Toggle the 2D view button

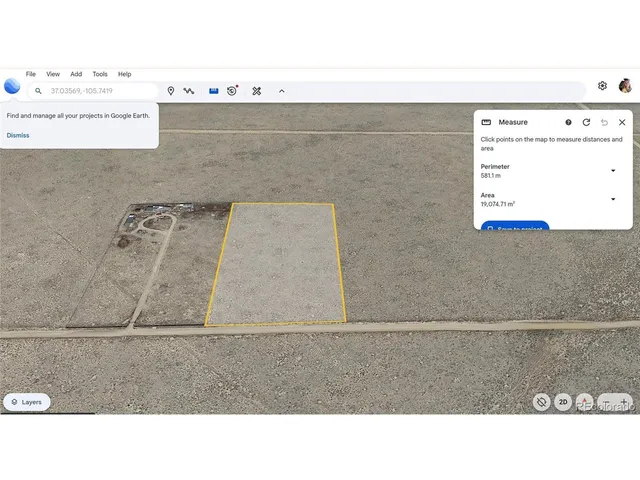[563, 402]
